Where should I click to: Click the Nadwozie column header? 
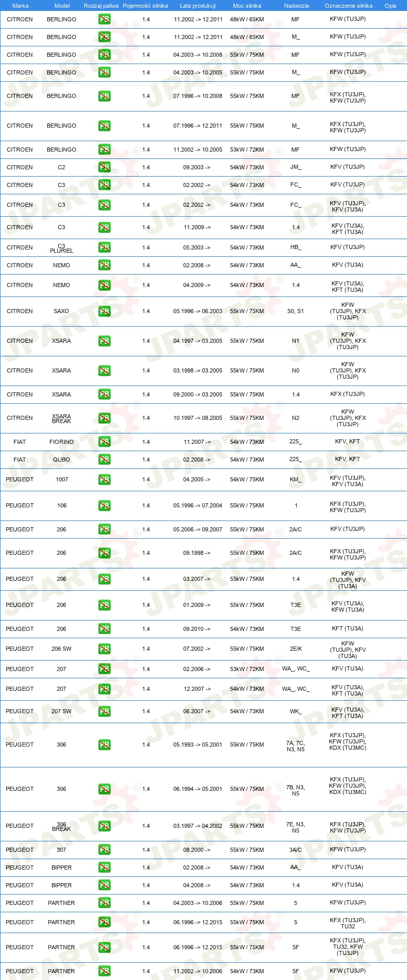[297, 6]
